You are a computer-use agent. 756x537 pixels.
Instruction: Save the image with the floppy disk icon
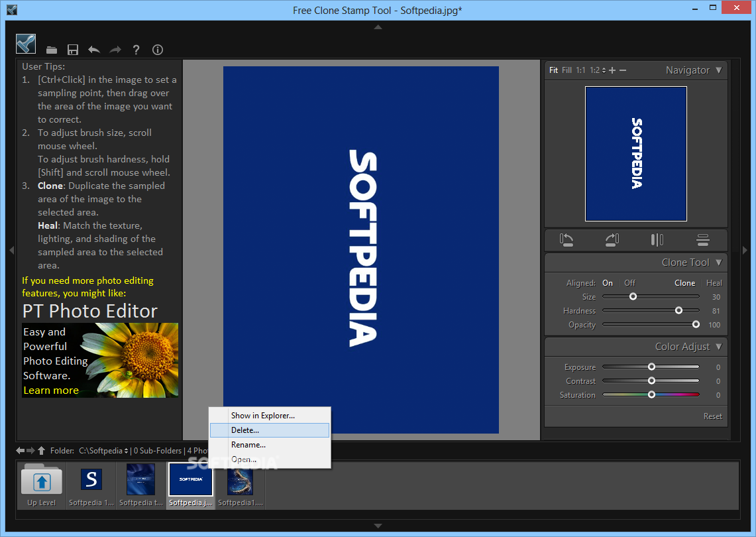73,50
